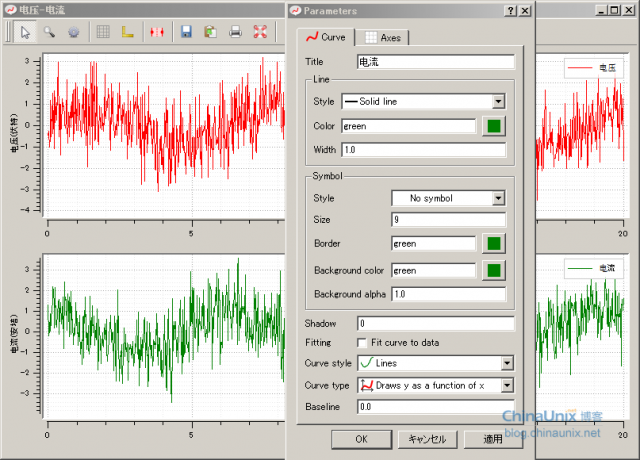640x460 pixels.
Task: Expand the Curve type dropdown
Action: tap(507, 385)
